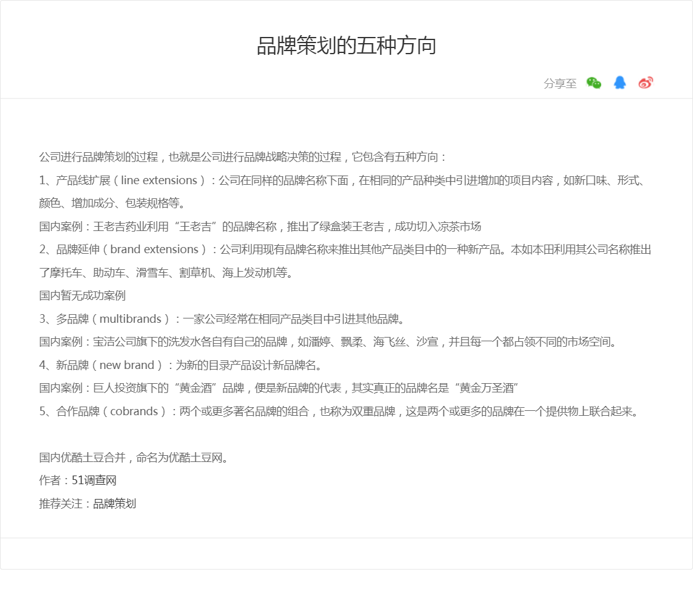
Task: Share the article via Weibo icon
Action: tap(645, 83)
